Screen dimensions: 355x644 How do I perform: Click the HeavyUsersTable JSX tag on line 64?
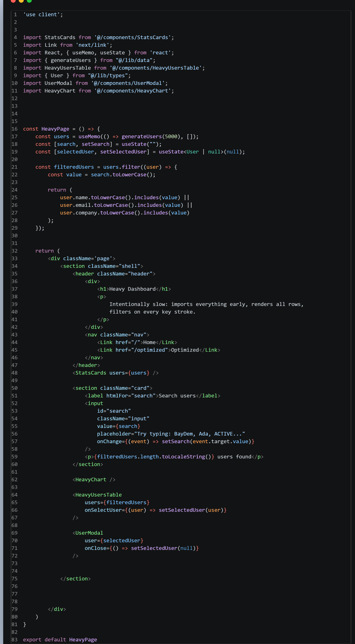(x=97, y=495)
